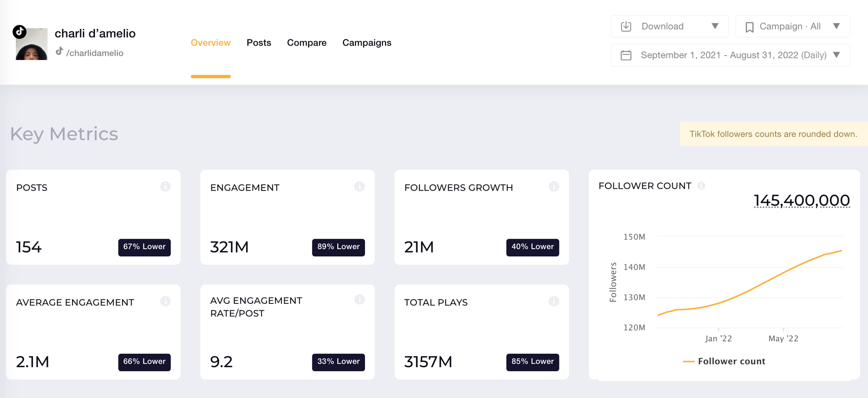This screenshot has height=398, width=868.
Task: Click the TikTok followers rounded down notice
Action: (x=773, y=134)
